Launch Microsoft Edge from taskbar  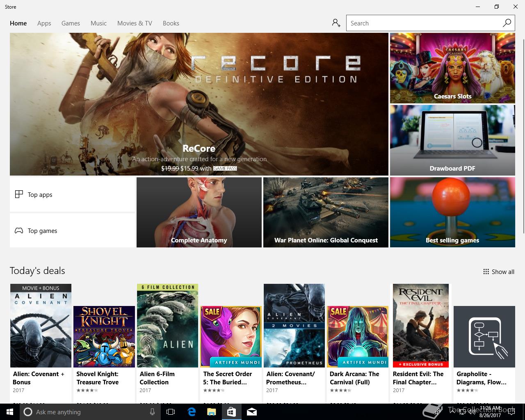(x=192, y=412)
